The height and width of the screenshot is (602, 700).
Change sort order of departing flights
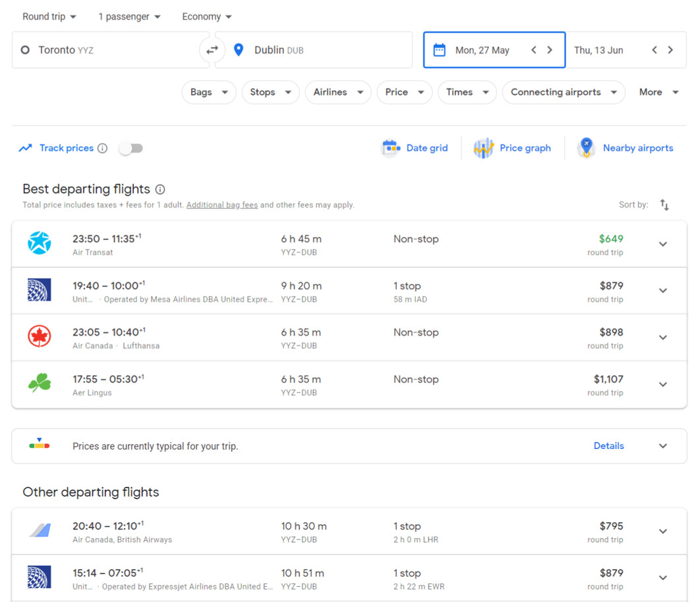(x=664, y=204)
